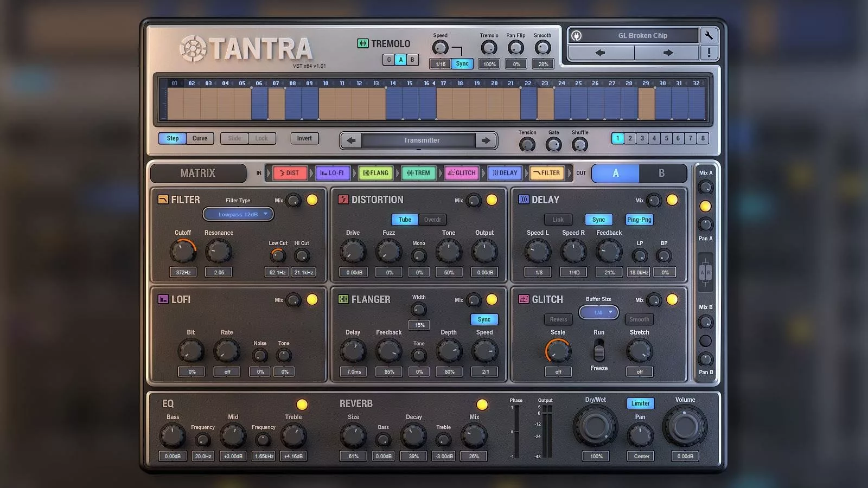Toggle the Delay Sync button

[x=598, y=220]
